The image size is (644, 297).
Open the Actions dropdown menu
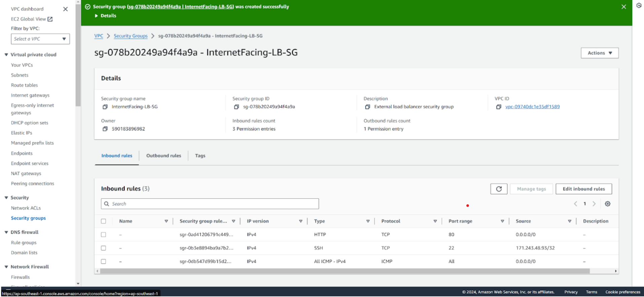click(x=600, y=53)
